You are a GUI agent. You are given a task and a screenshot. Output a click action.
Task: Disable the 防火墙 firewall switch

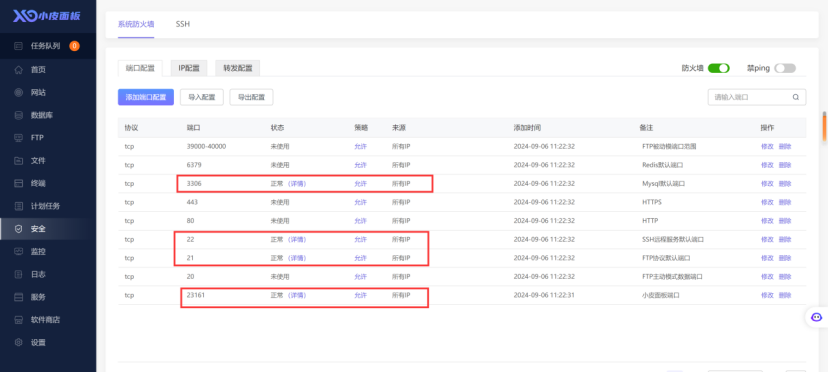coord(718,68)
